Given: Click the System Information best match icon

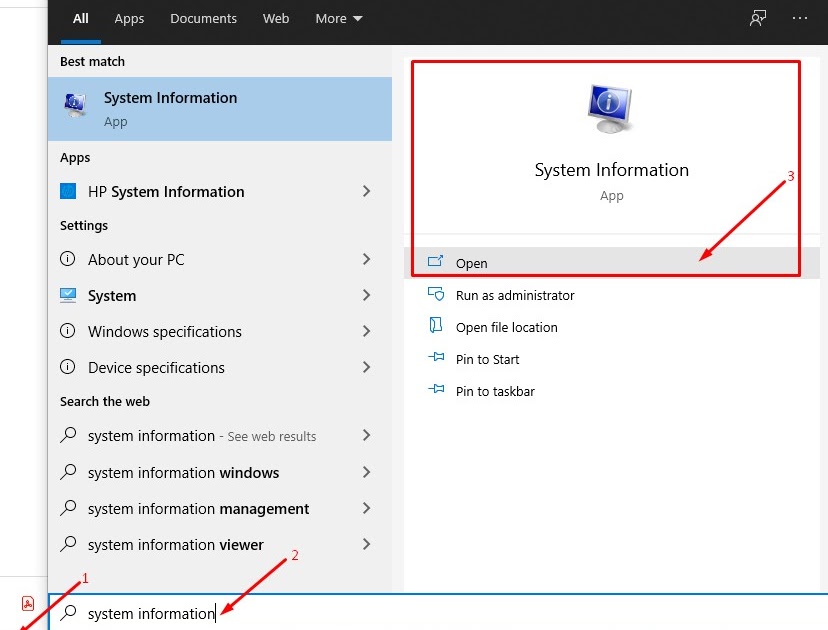Looking at the screenshot, I should click(x=76, y=105).
